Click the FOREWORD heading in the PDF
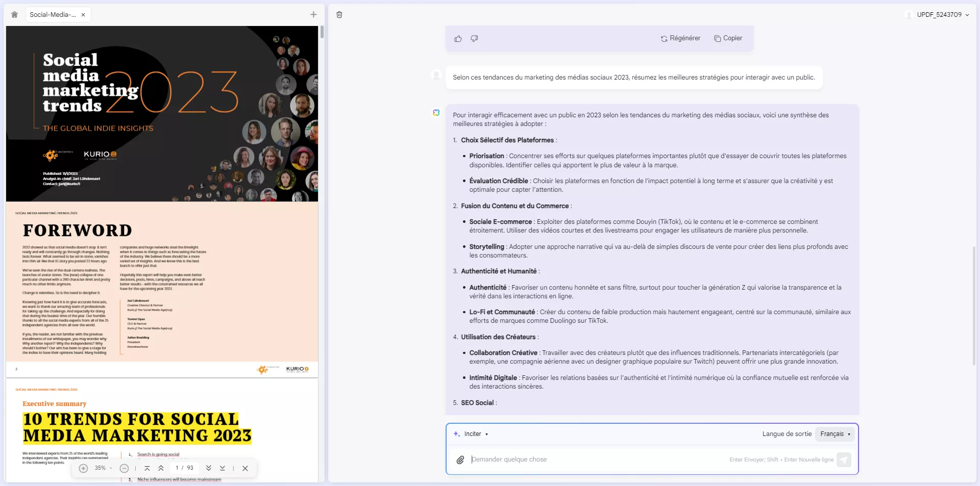Screen dimensions: 980x486 pos(78,231)
